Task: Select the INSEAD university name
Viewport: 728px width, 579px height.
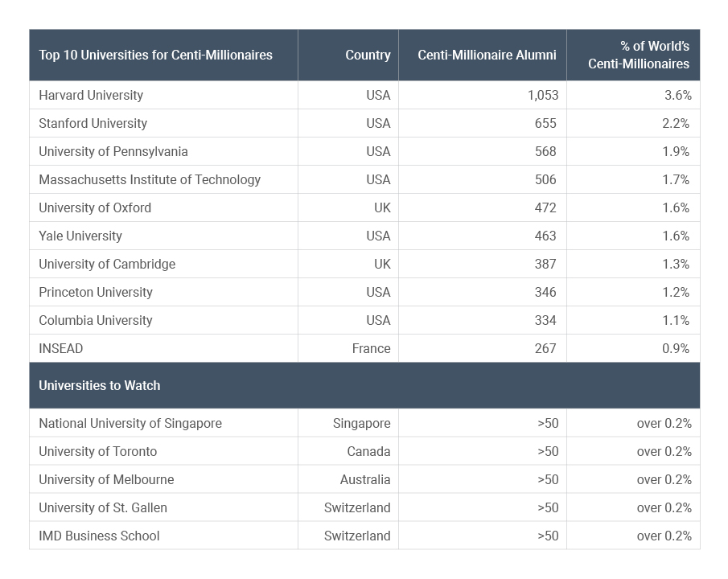Action: 61,348
